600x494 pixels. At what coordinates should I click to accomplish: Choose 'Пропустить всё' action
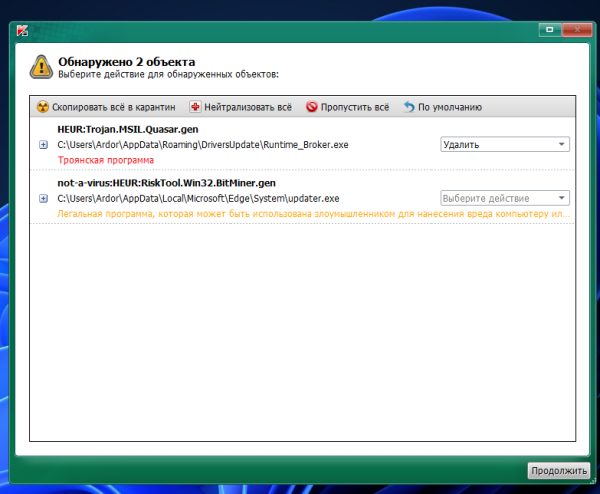[347, 107]
